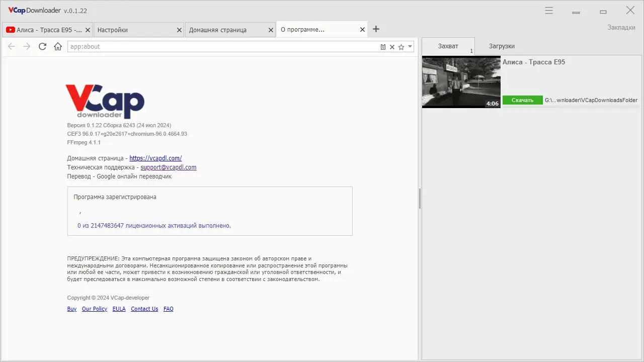Click the clipboard icon in address bar
The image size is (644, 362).
coord(383,47)
